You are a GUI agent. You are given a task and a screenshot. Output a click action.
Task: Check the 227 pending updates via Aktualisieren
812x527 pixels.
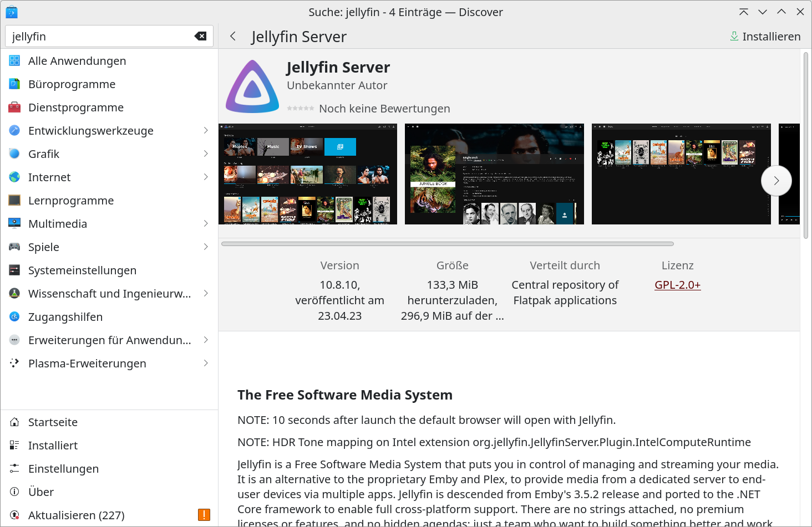pyautogui.click(x=76, y=515)
